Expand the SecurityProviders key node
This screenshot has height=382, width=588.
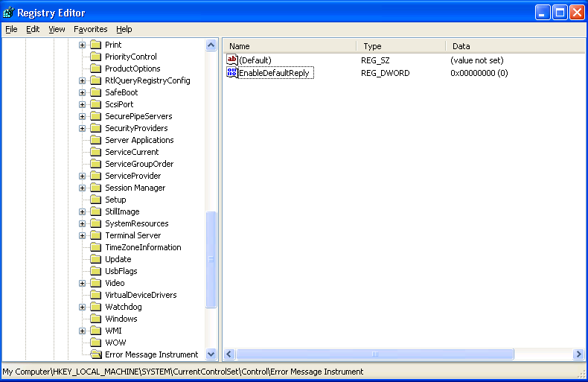83,128
